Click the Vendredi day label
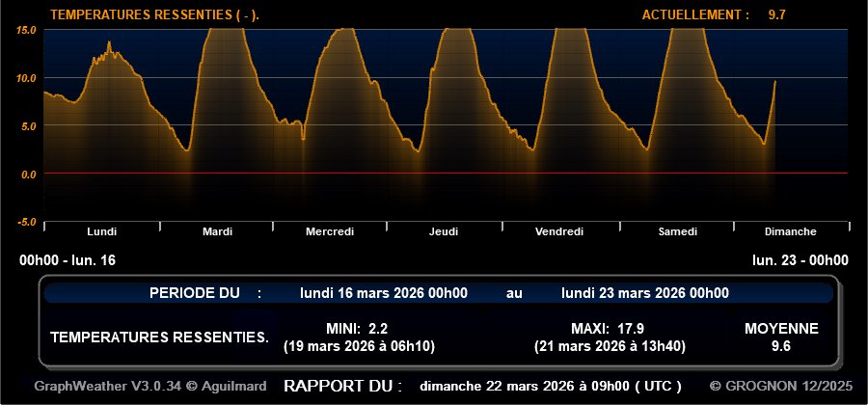This screenshot has height=405, width=868. point(559,231)
